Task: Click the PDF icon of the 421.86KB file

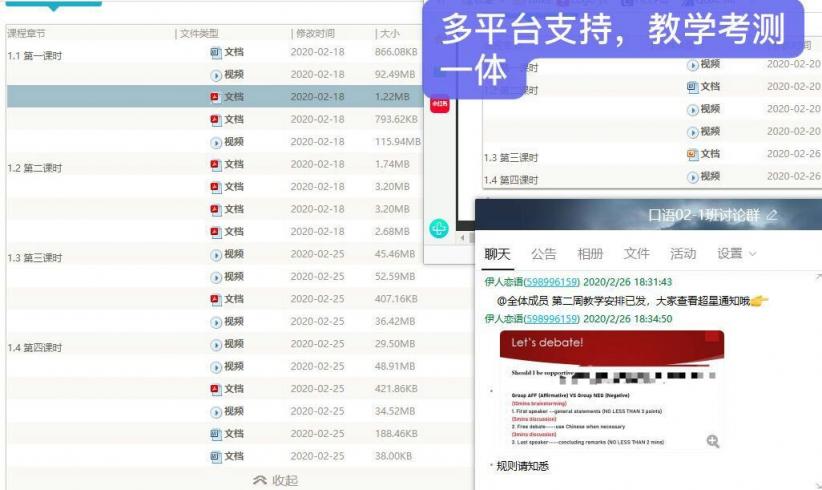Action: coord(216,389)
